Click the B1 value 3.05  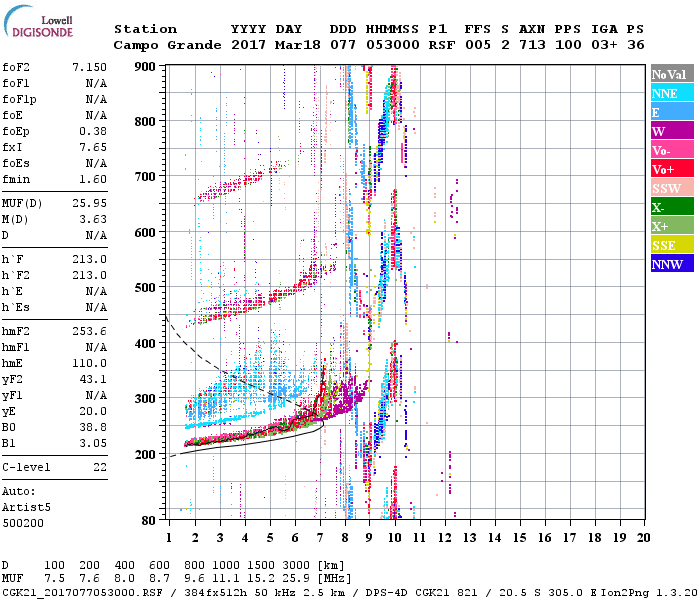click(x=93, y=443)
